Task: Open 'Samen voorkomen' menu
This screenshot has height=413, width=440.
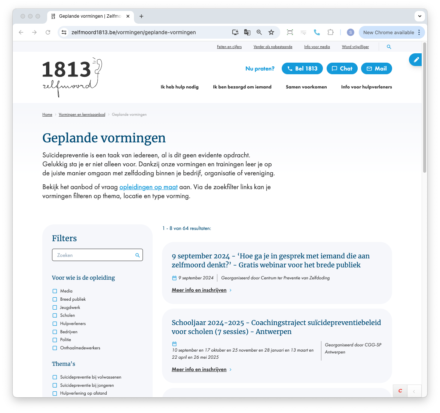Action: [306, 87]
